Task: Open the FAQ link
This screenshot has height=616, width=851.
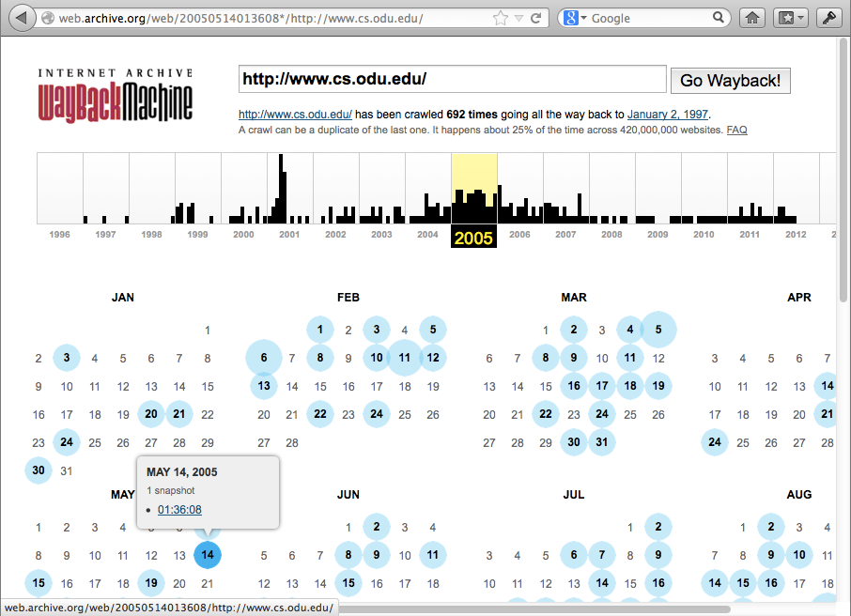Action: 737,131
